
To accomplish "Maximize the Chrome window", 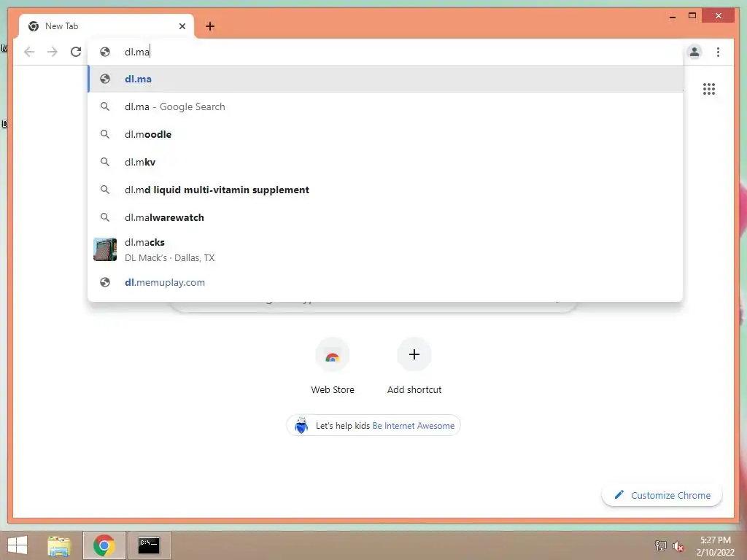I will click(692, 16).
